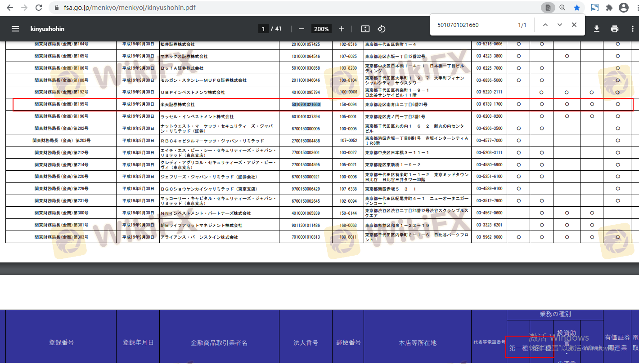Jump to previous search result
The height and width of the screenshot is (364, 639).
click(x=545, y=25)
